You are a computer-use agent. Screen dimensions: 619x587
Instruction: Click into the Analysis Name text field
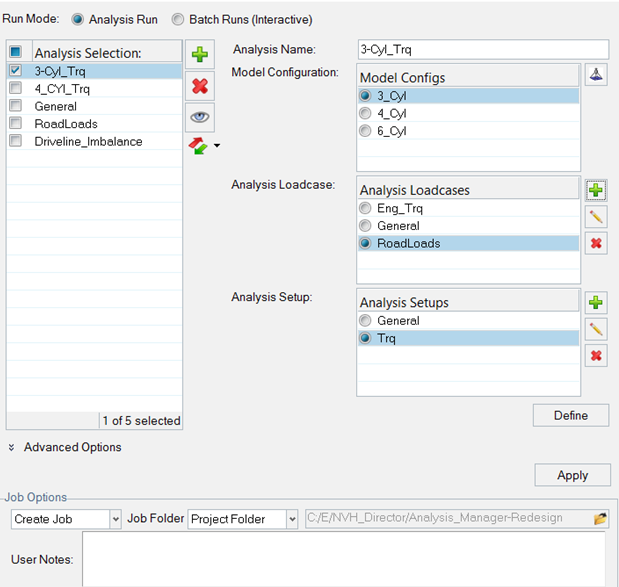(x=482, y=49)
